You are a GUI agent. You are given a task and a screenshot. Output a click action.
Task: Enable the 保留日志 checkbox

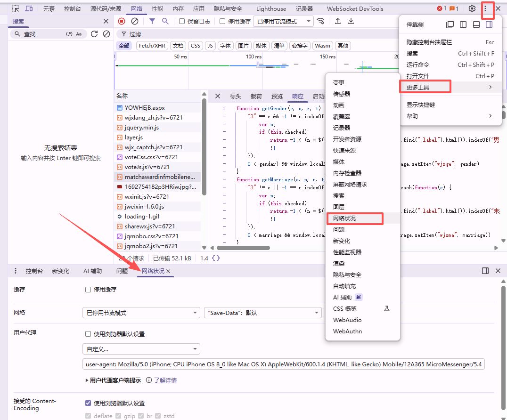click(182, 21)
